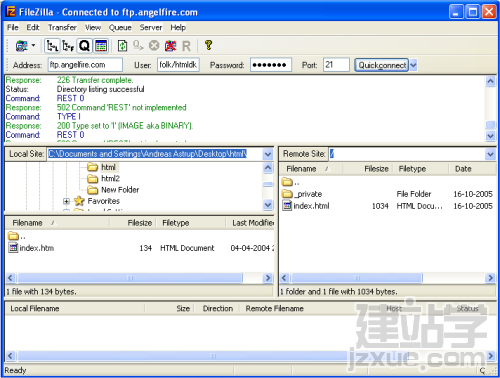500x378 pixels.
Task: Sort local list by Filename column
Action: click(57, 223)
